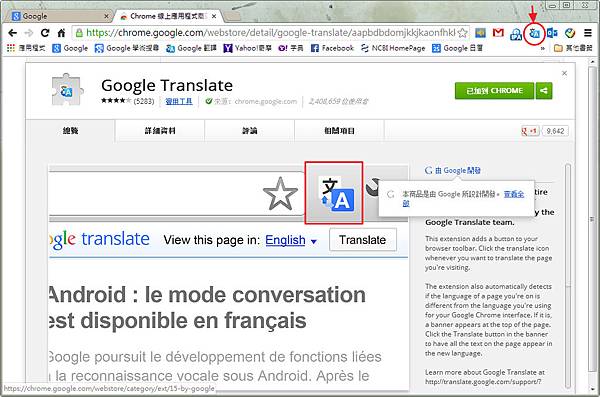600x397 pixels.
Task: Select the Related items tab
Action: (339, 131)
